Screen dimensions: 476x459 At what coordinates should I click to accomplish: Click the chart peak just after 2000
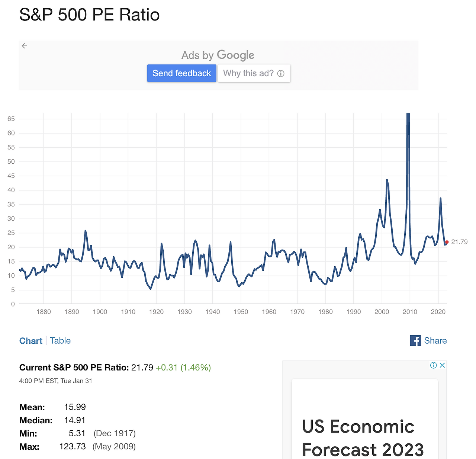coord(387,180)
